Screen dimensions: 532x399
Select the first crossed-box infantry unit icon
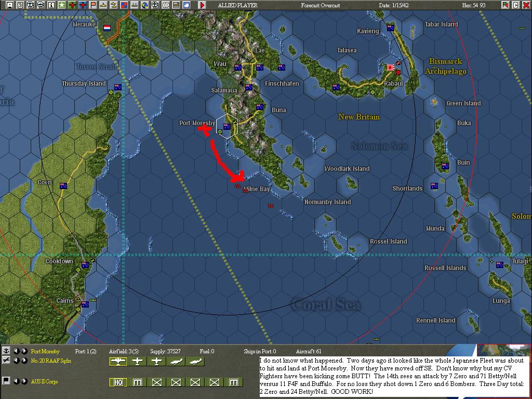coord(157,382)
